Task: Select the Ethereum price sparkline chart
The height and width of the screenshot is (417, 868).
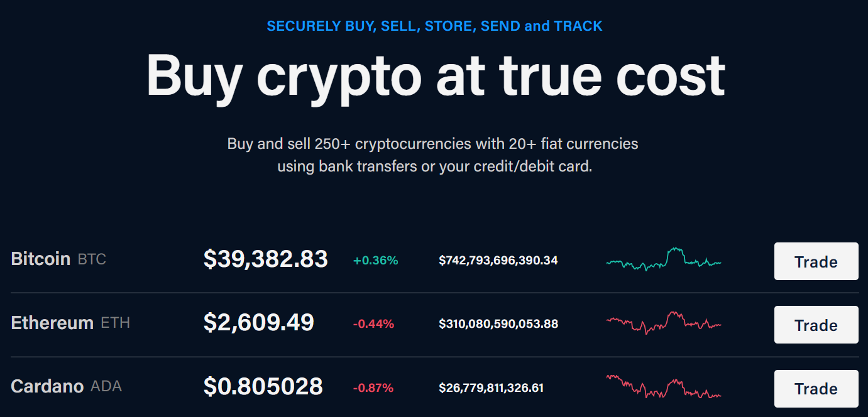Action: click(663, 323)
